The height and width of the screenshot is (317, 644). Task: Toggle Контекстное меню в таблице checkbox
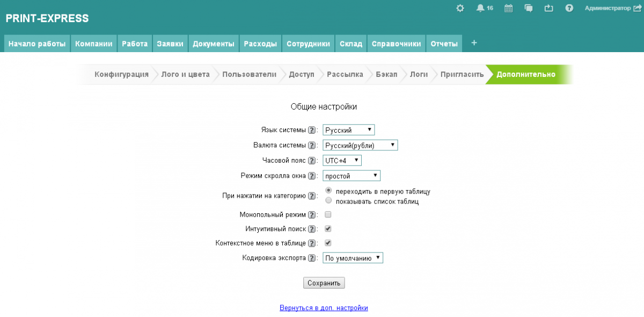(328, 243)
